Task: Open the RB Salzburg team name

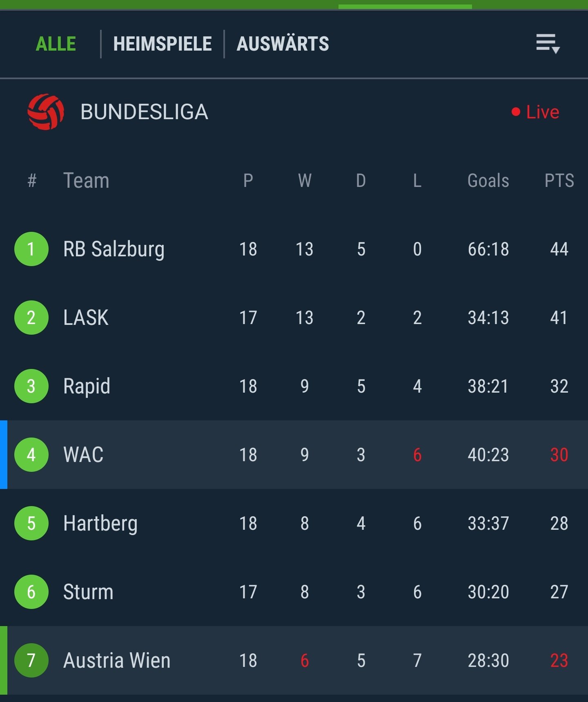Action: pos(114,249)
